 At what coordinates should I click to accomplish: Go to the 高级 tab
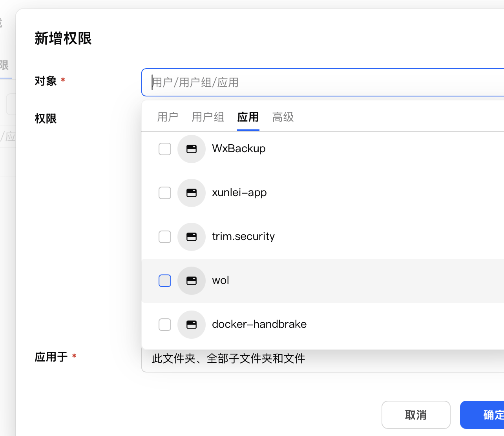[x=283, y=117]
